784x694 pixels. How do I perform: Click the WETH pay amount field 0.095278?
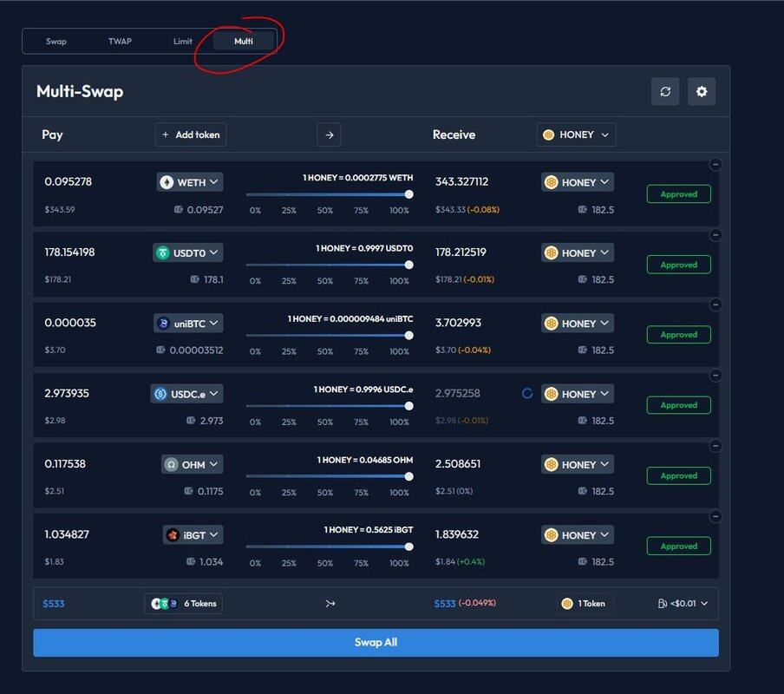pyautogui.click(x=69, y=182)
